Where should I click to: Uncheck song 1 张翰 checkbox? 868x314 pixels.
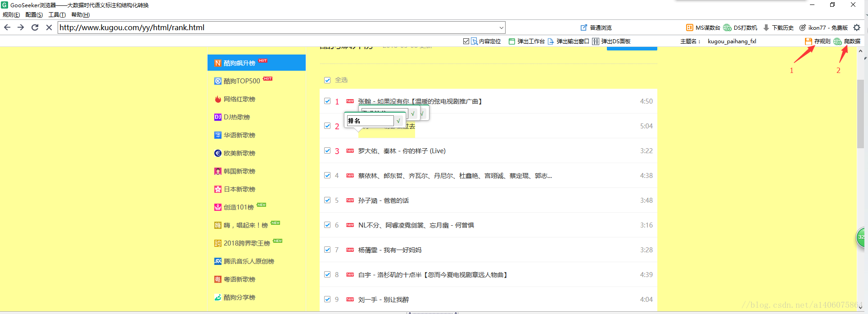[x=327, y=101]
